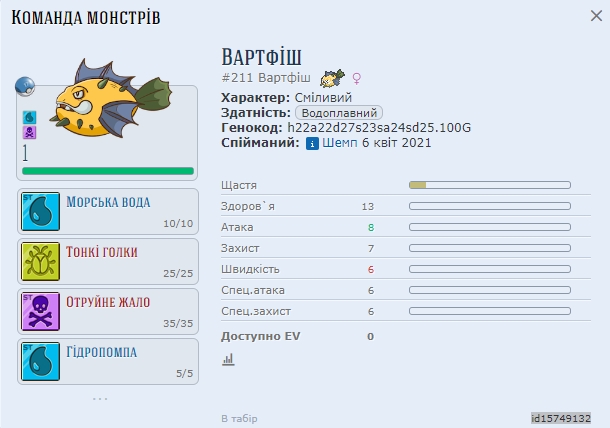Click the Вартфіш name heading
Screen dimensions: 610x428
261,57
